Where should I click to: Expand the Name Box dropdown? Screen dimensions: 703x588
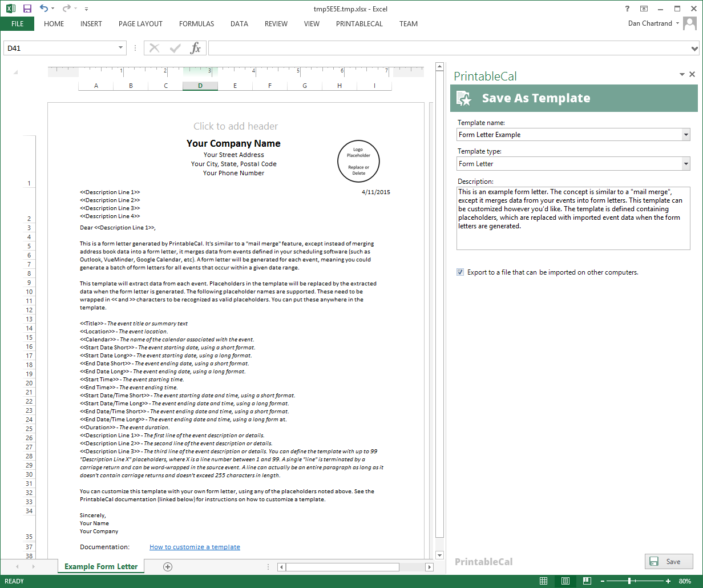pyautogui.click(x=121, y=48)
